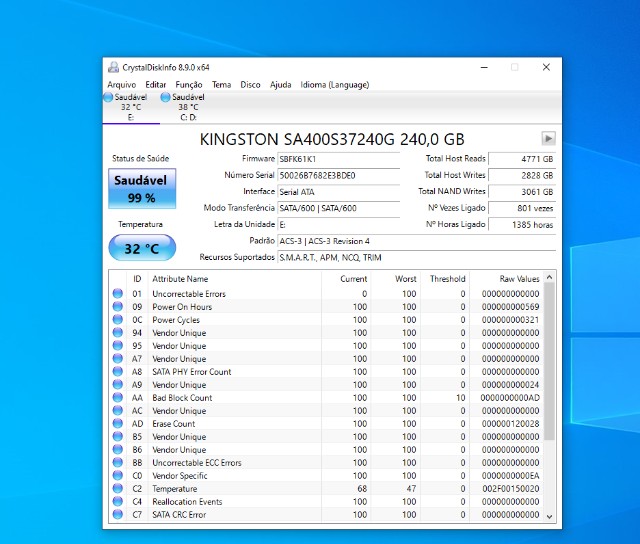The image size is (640, 544).
Task: Click the Interface field Serial ATA
Action: 338,192
